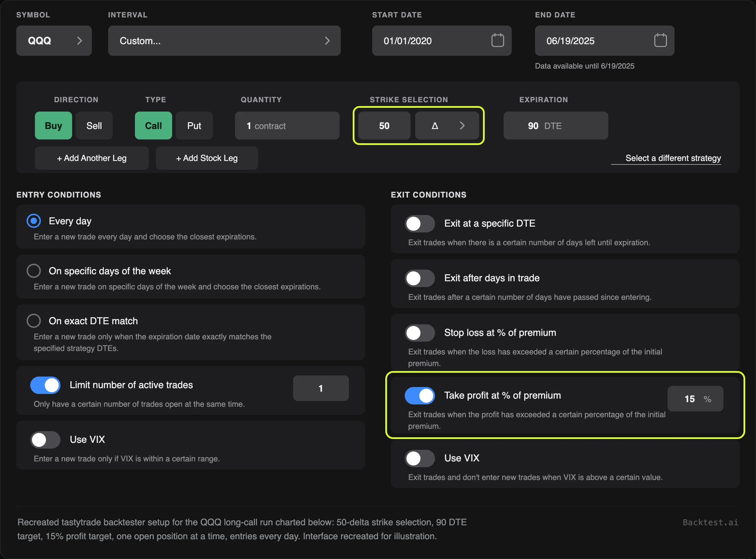The width and height of the screenshot is (756, 559).
Task: Select On exact DTE match radio
Action: [34, 321]
